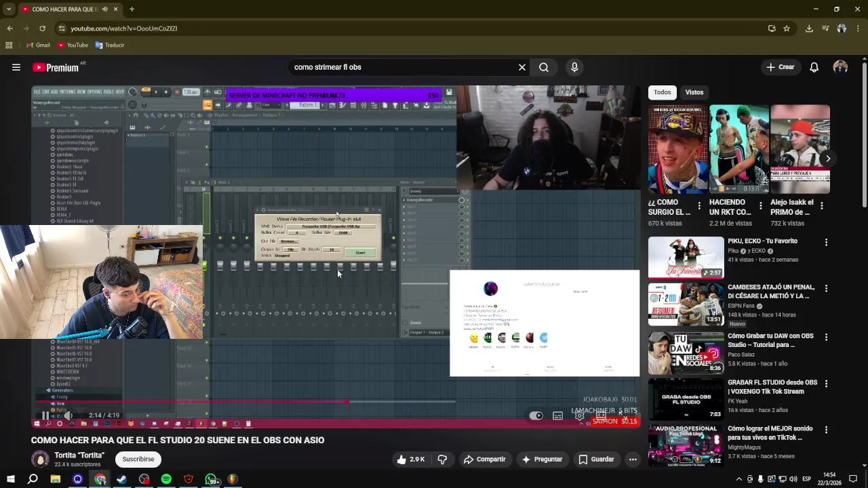This screenshot has height=488, width=868.
Task: Toggle autoplay switch in the player
Action: pos(536,415)
